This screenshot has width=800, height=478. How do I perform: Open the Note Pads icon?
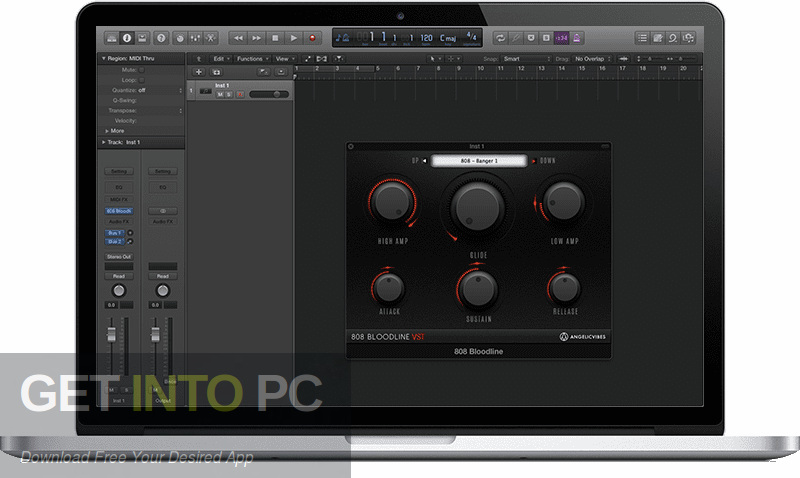[x=658, y=38]
